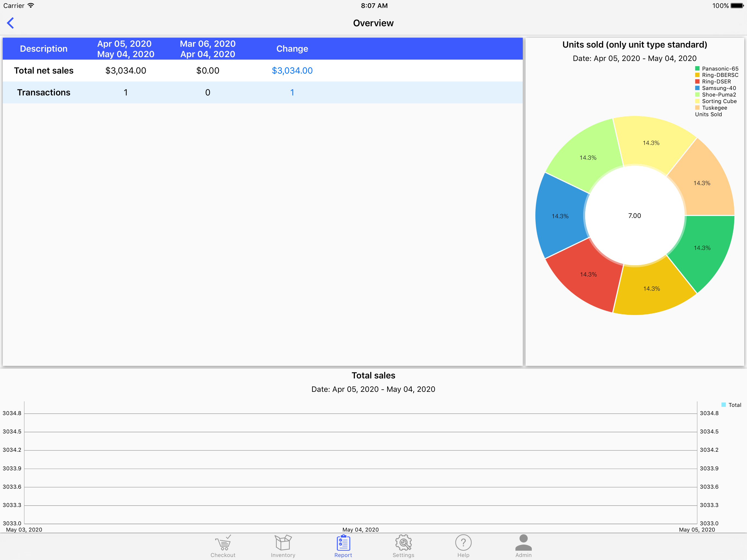
Task: Open the Inventory box tab
Action: (283, 546)
